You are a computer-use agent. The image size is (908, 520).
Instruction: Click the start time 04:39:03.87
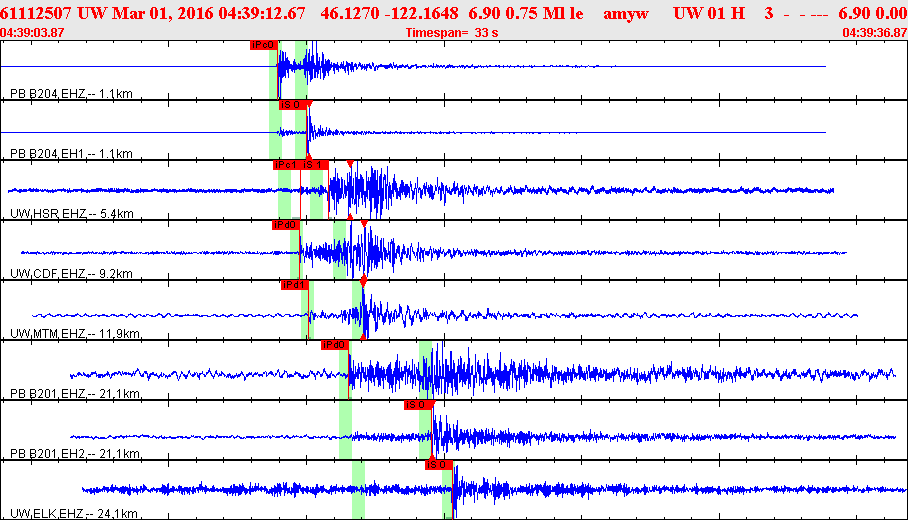point(32,33)
